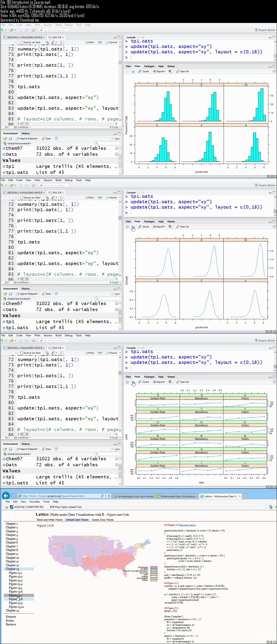Go back in browser frame
Image resolution: width=277 pixels, height=644 pixels.
tap(6, 495)
